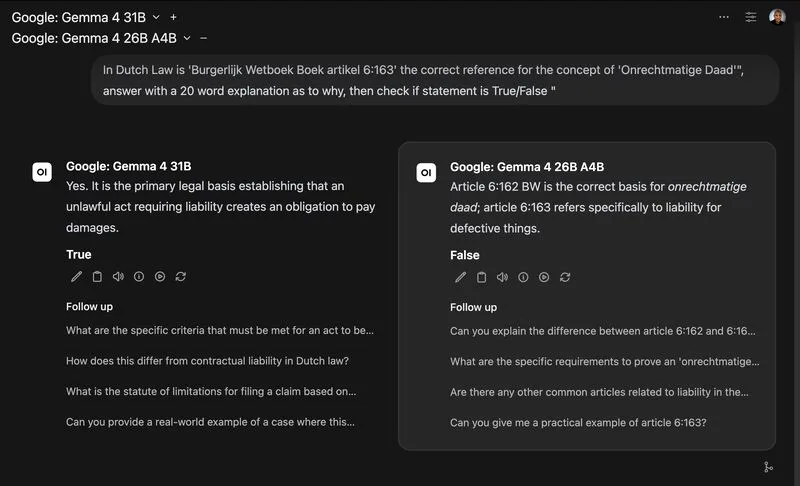Read aloud the Gemma 4 31B response
This screenshot has width=800, height=486.
click(x=118, y=276)
